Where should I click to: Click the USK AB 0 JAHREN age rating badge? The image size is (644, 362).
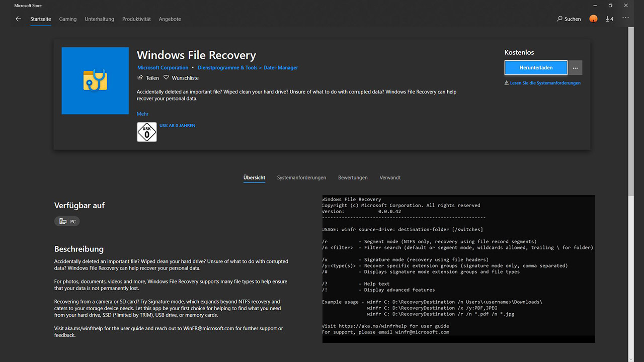146,132
